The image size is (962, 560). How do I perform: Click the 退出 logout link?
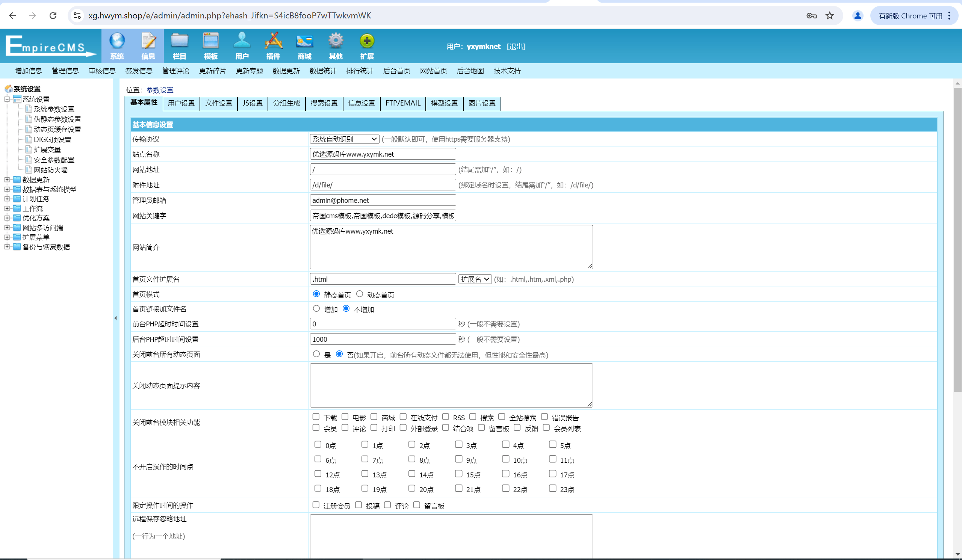(x=516, y=47)
